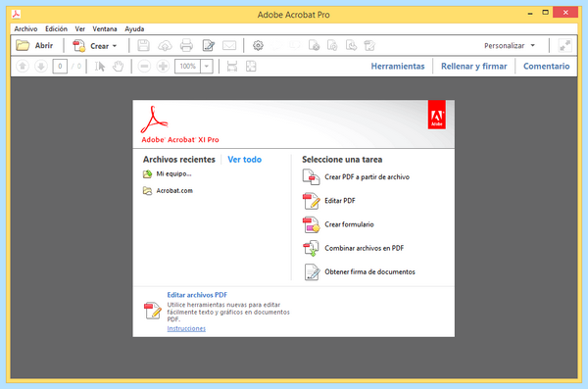Click the Editar PDF task

pyautogui.click(x=340, y=201)
